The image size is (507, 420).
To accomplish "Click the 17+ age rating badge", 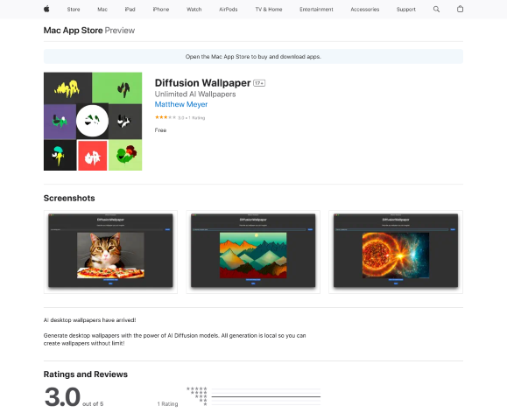I will [x=259, y=83].
